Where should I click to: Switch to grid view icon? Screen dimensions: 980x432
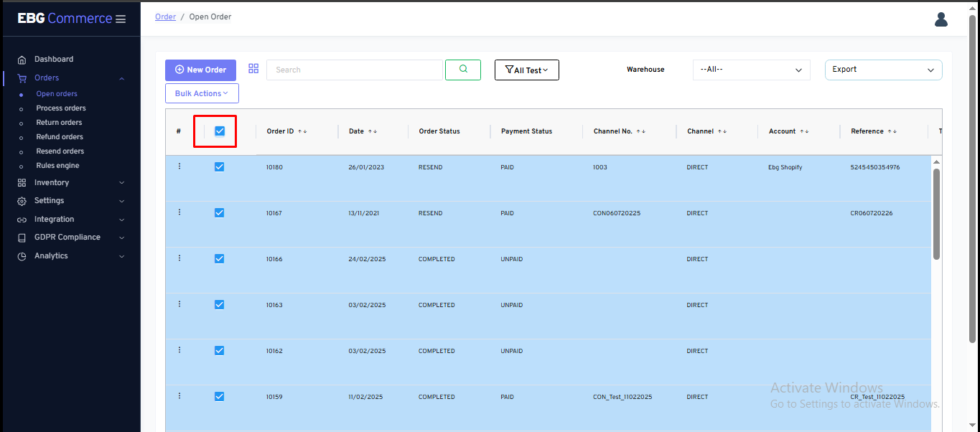253,69
